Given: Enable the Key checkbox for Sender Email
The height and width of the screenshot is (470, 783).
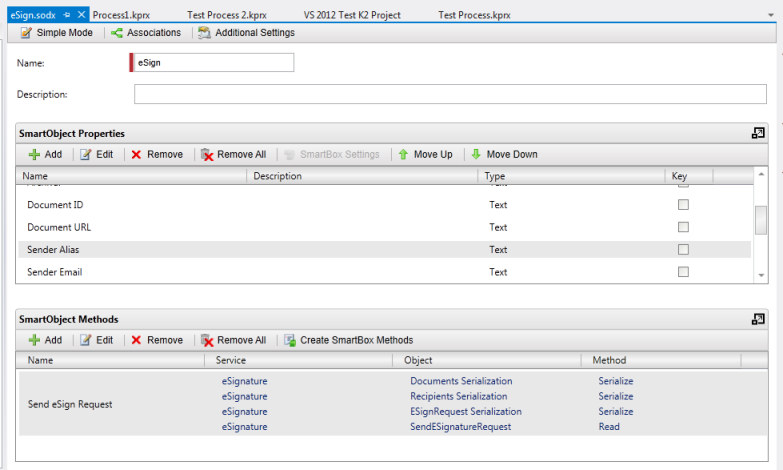Looking at the screenshot, I should pyautogui.click(x=684, y=272).
